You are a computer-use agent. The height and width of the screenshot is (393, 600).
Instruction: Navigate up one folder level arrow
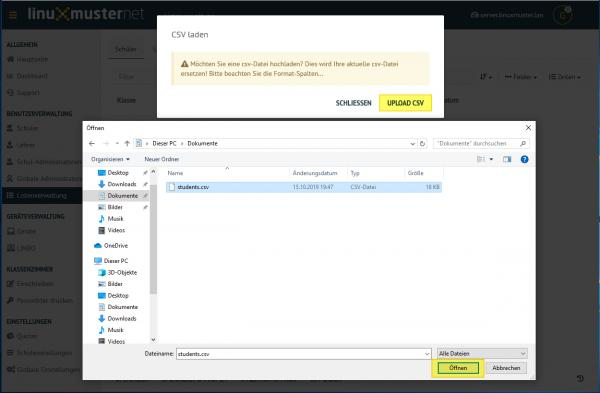click(127, 144)
